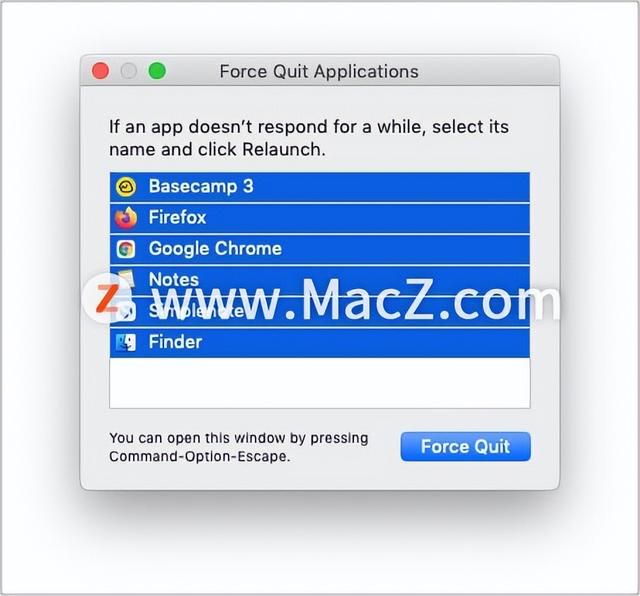
Task: Click the Finder icon in list
Action: pyautogui.click(x=126, y=342)
